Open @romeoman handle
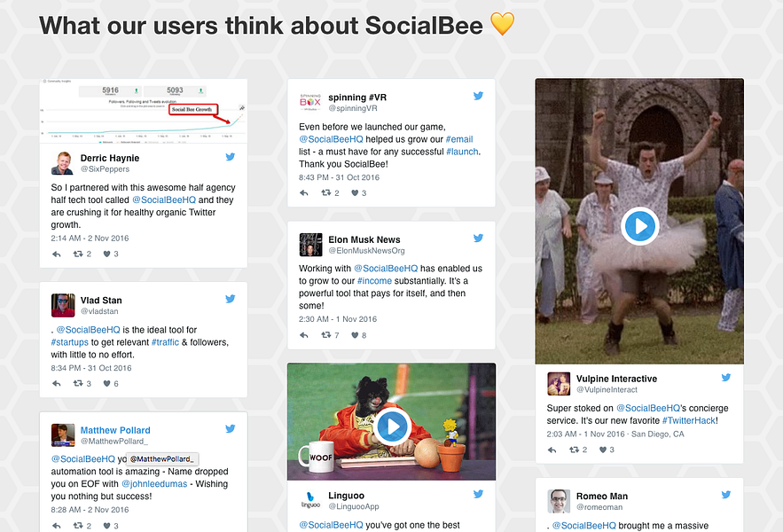This screenshot has height=532, width=783. (599, 507)
